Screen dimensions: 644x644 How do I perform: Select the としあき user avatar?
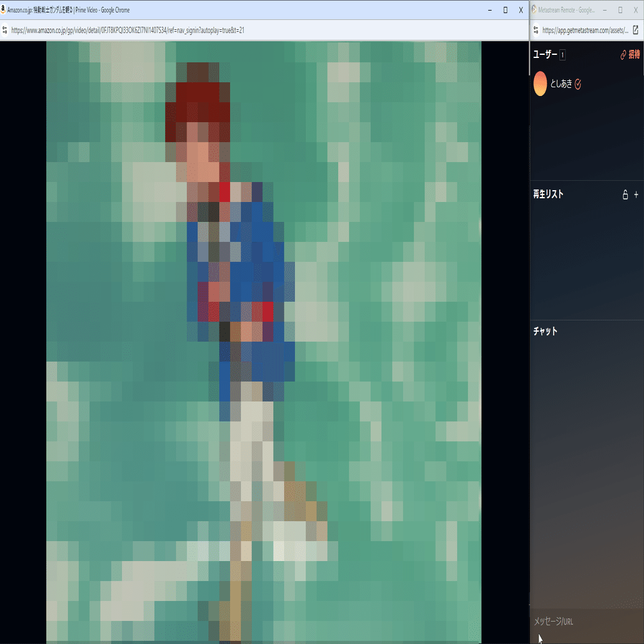tap(540, 84)
